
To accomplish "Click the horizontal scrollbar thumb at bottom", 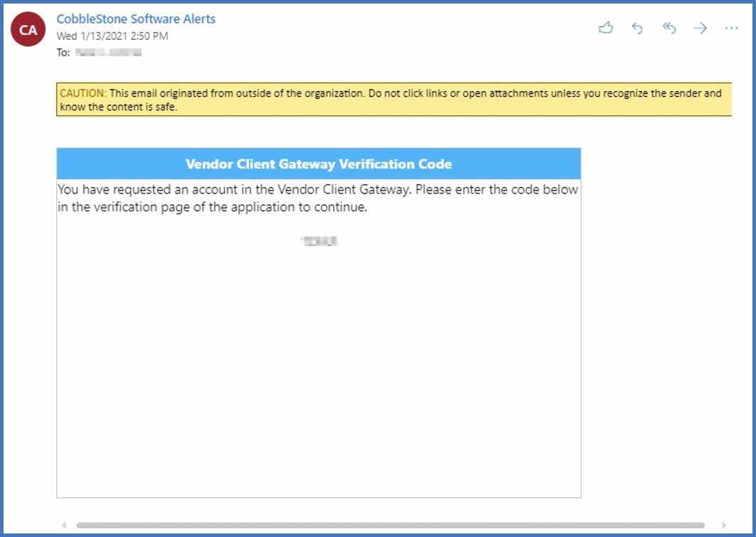I will [390, 525].
